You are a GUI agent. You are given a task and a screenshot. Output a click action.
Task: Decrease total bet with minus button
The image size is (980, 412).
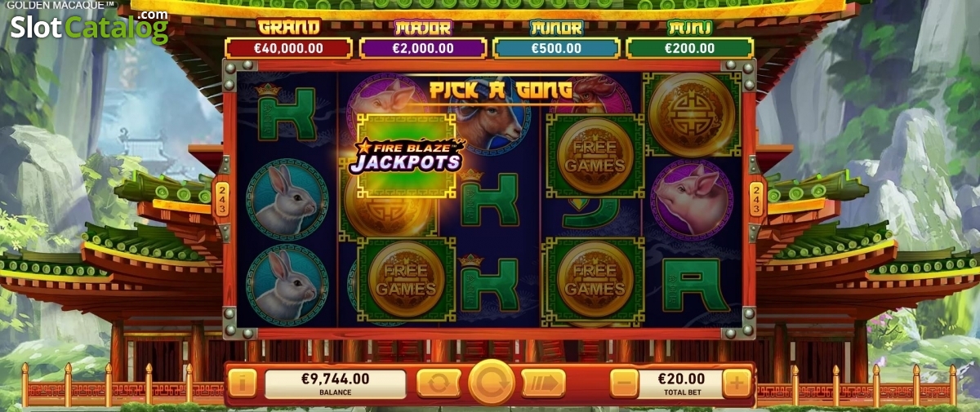pyautogui.click(x=624, y=383)
